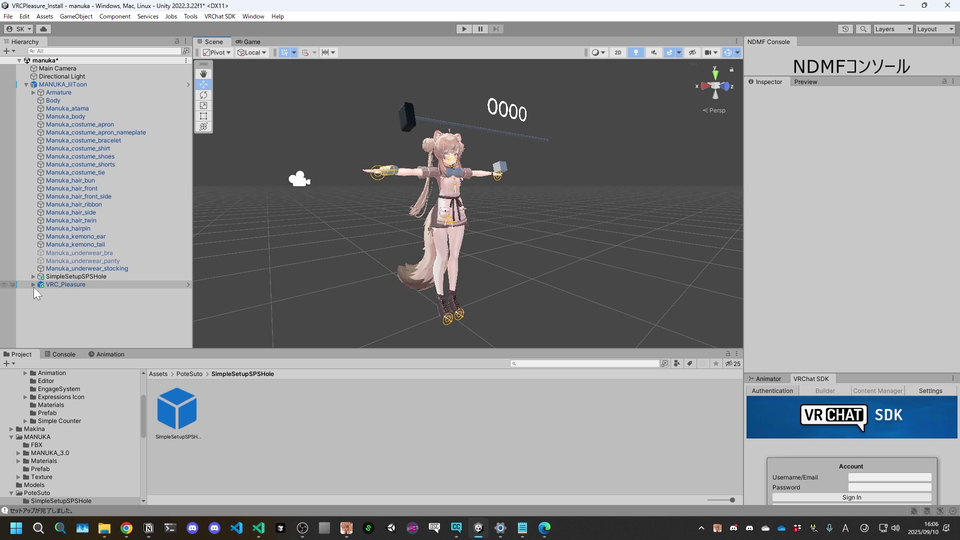Toggle hidden objects visibility icon in Scene

(692, 53)
